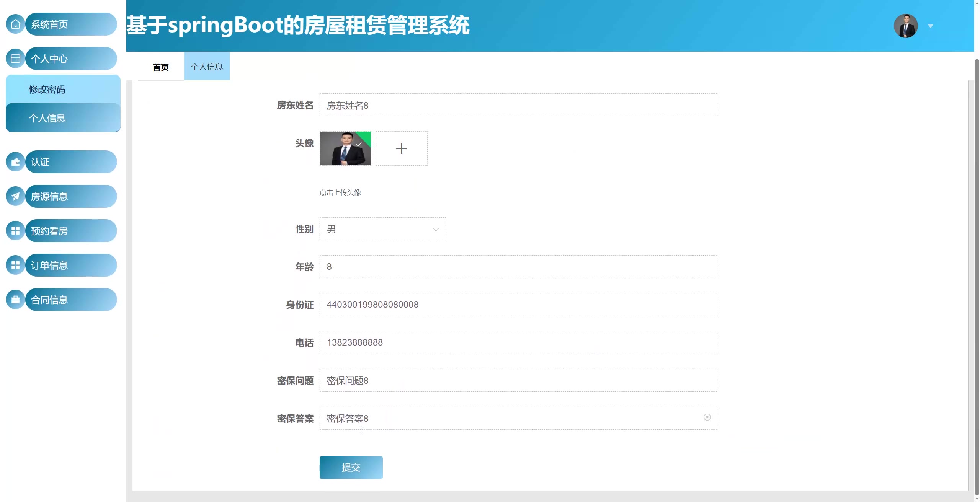Click the card icon beside 个人中心
Screen dimensions: 980x502
[15, 59]
